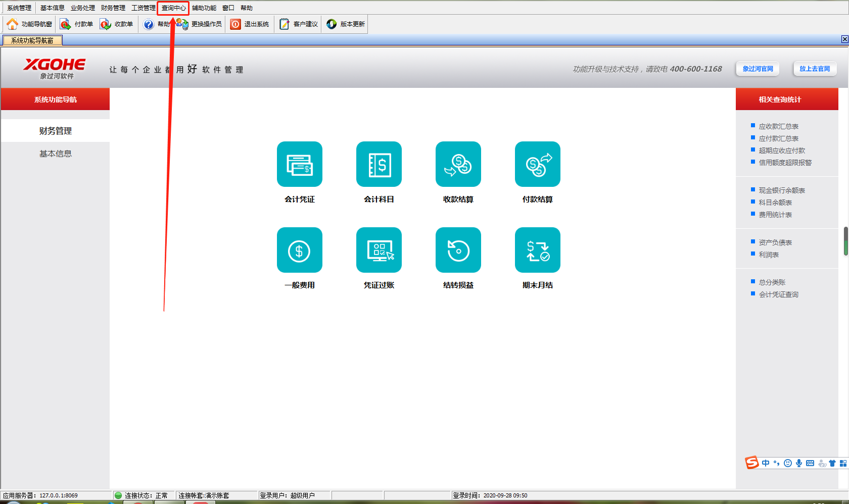The height and width of the screenshot is (504, 849).
Task: Open the 工资管理 menu
Action: point(144,8)
